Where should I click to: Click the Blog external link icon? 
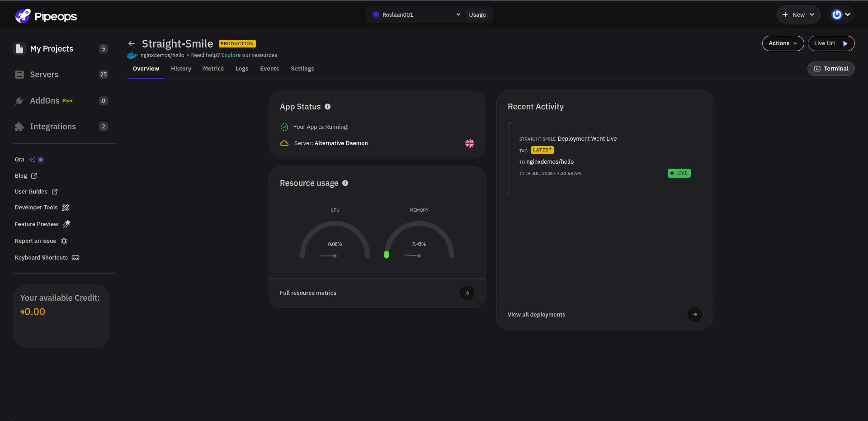pyautogui.click(x=34, y=175)
